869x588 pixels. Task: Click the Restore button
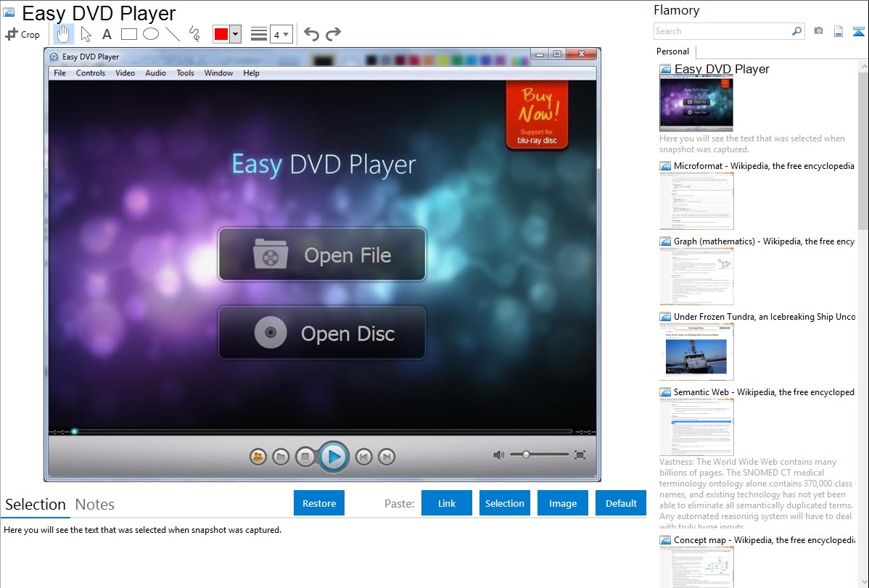coord(319,502)
